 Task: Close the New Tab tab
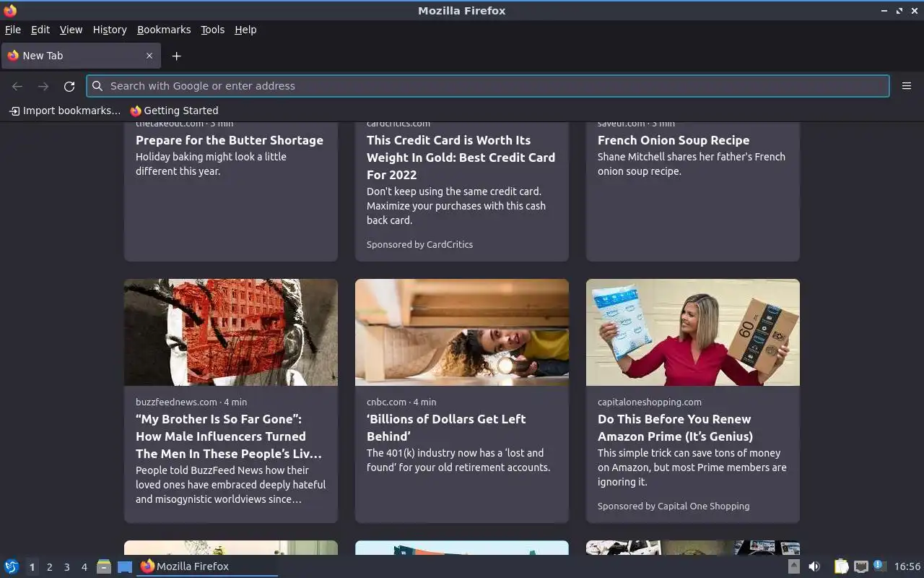(149, 56)
